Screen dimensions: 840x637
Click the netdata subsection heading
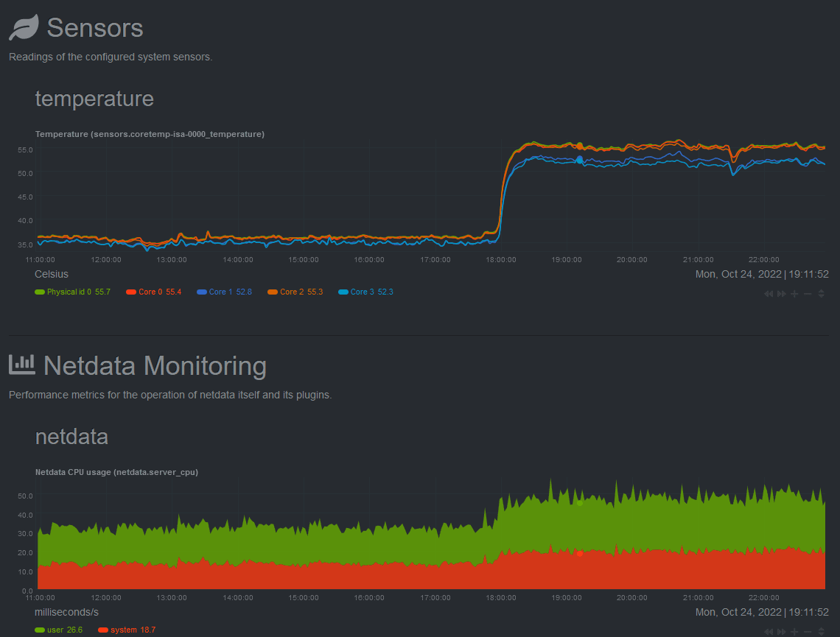[71, 437]
